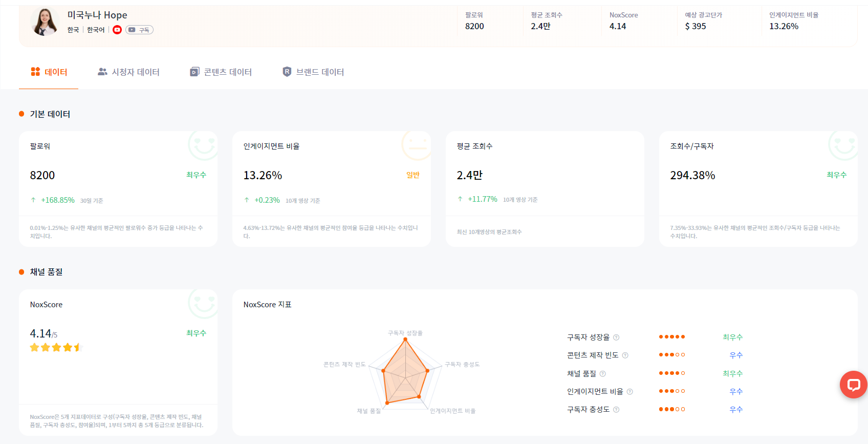Click help icon beside 인게이지먼트 비율 indicator

(630, 392)
